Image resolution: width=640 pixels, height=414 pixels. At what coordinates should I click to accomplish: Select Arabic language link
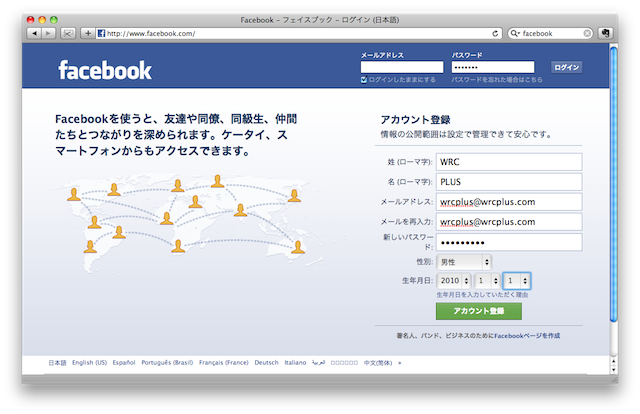318,363
